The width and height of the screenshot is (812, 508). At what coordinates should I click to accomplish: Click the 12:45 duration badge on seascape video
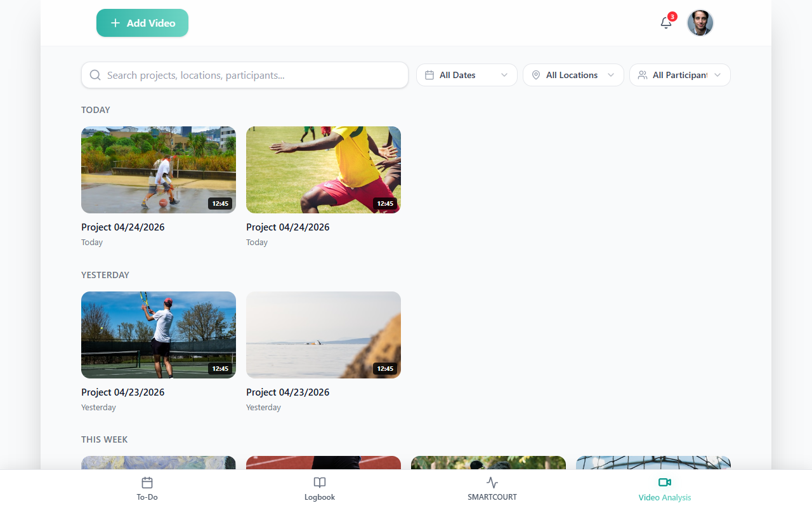[385, 369]
